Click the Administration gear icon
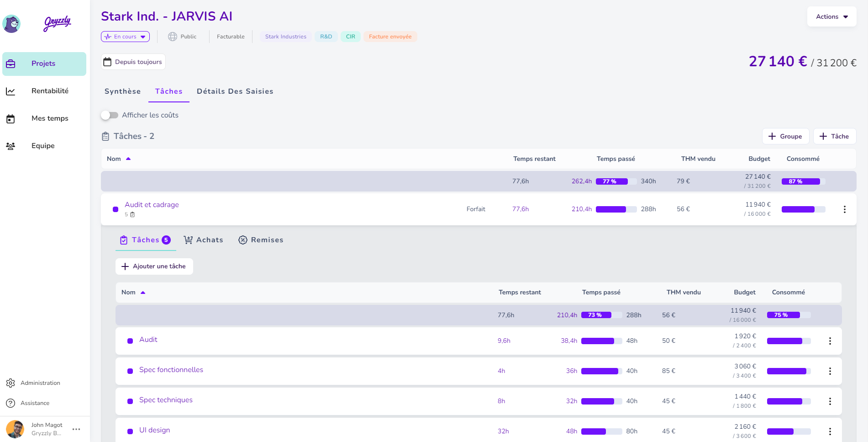 coord(11,383)
